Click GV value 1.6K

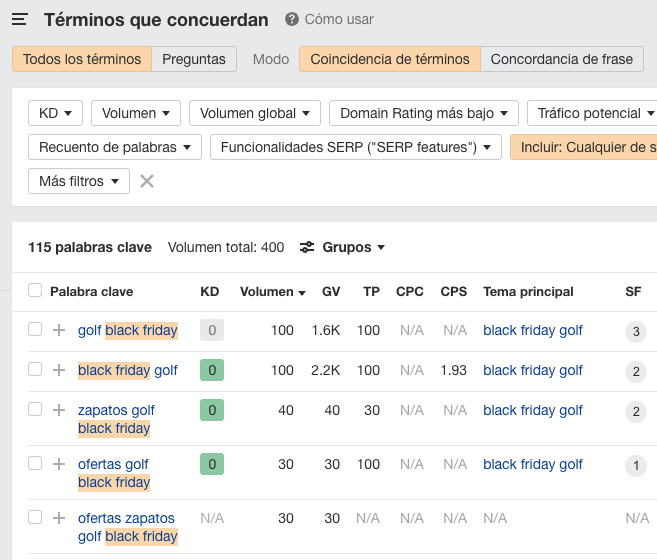[326, 330]
